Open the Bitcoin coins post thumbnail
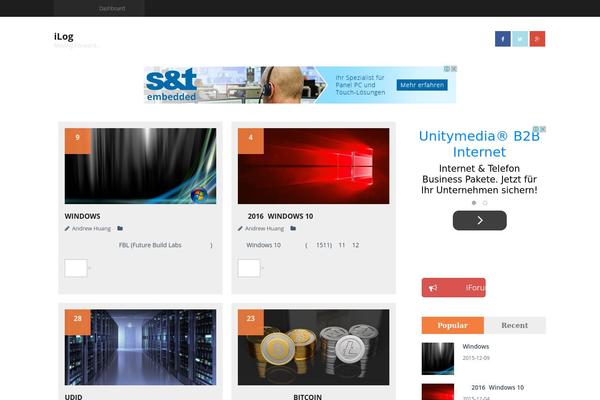Image resolution: width=600 pixels, height=400 pixels. coord(313,347)
